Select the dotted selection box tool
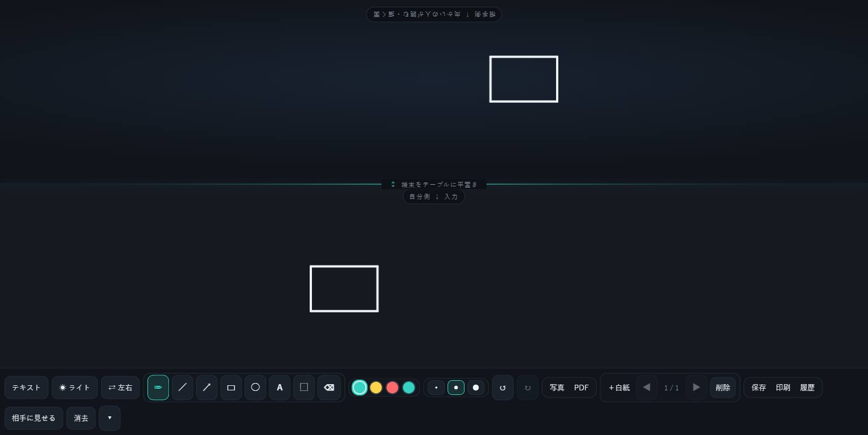The image size is (868, 435). click(x=304, y=388)
